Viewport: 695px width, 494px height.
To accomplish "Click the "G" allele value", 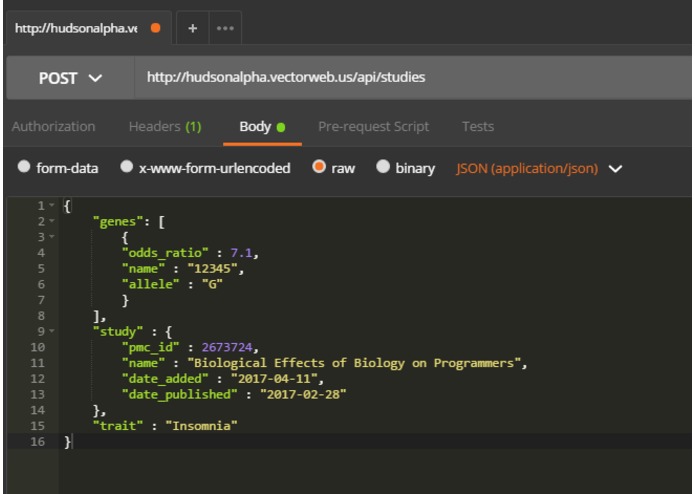I will 212,284.
